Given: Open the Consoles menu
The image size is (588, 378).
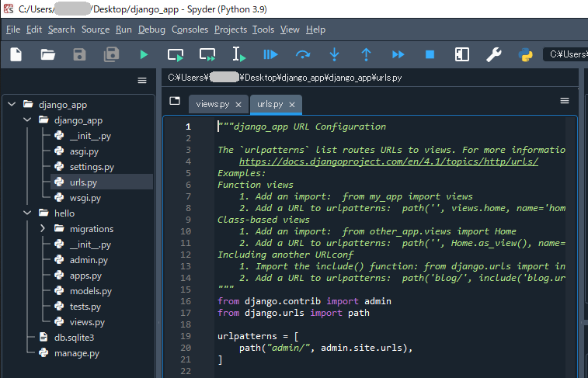Looking at the screenshot, I should (190, 29).
